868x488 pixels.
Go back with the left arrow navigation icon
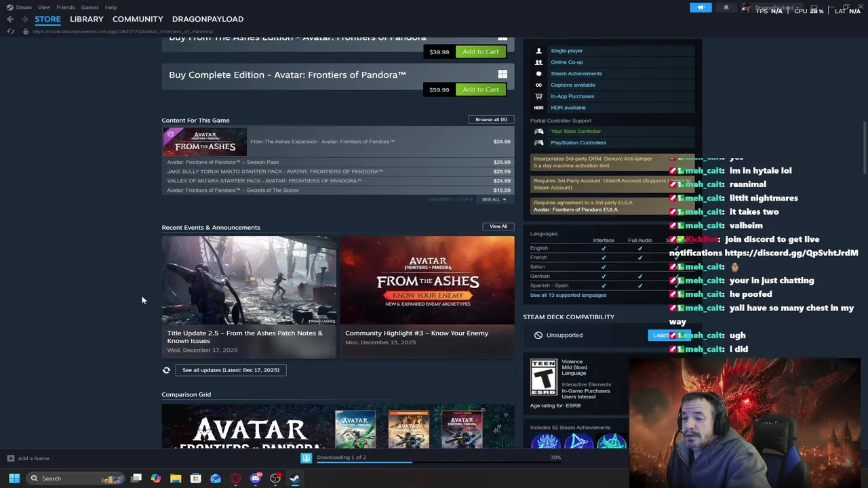point(10,19)
